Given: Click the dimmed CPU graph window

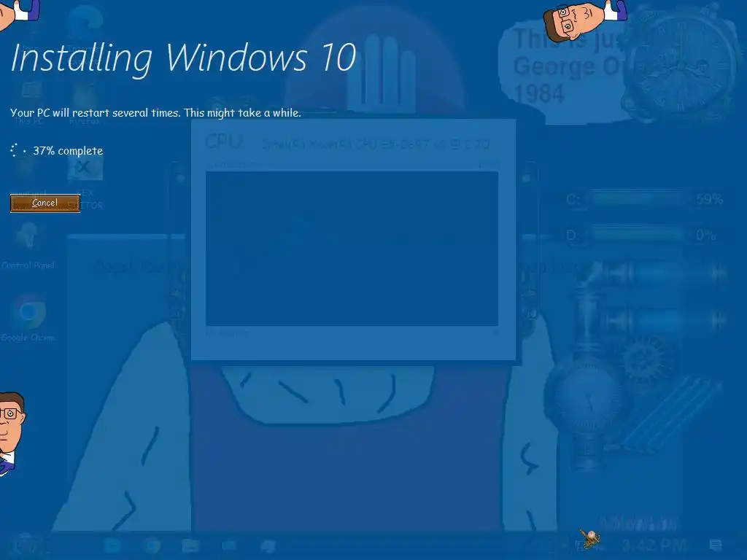Looking at the screenshot, I should (353, 241).
